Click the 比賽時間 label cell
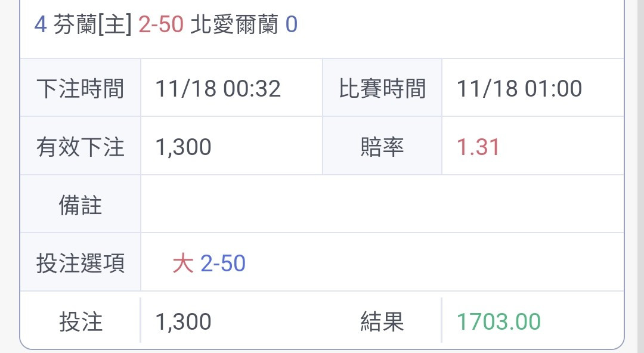The image size is (644, 353). pyautogui.click(x=382, y=88)
